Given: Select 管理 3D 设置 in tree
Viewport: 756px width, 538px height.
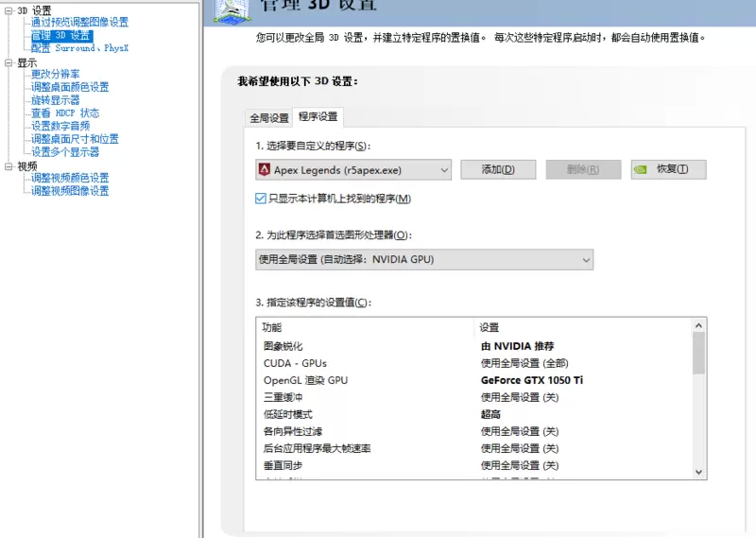Looking at the screenshot, I should point(61,35).
